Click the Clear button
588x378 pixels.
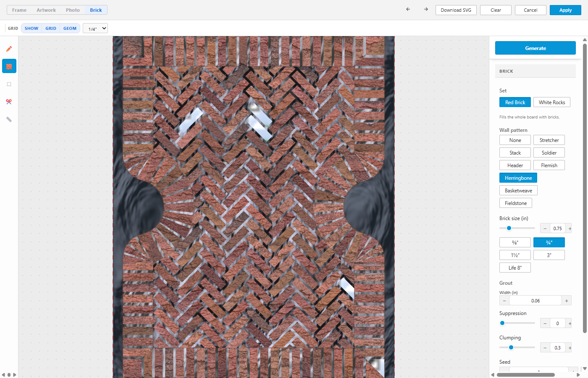click(496, 10)
